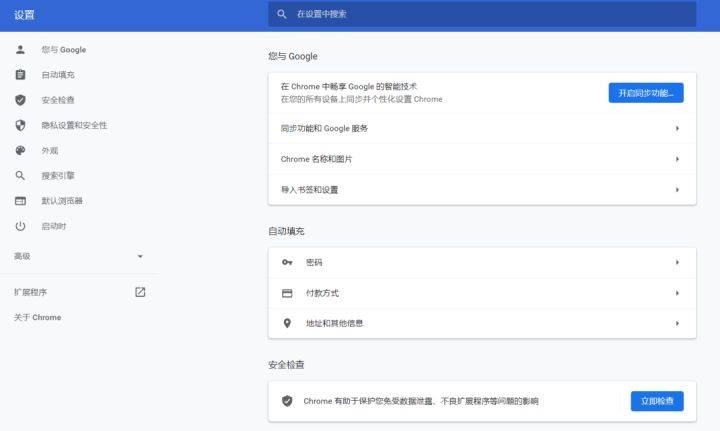Click the external link icon beside 扩展程序
Viewport: 720px width, 431px height.
pyautogui.click(x=140, y=292)
